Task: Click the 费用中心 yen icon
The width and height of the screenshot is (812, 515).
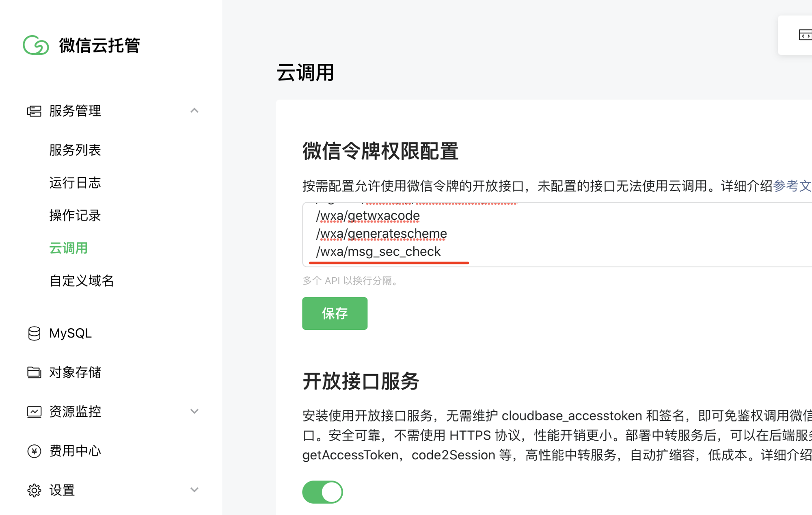Action: click(34, 451)
